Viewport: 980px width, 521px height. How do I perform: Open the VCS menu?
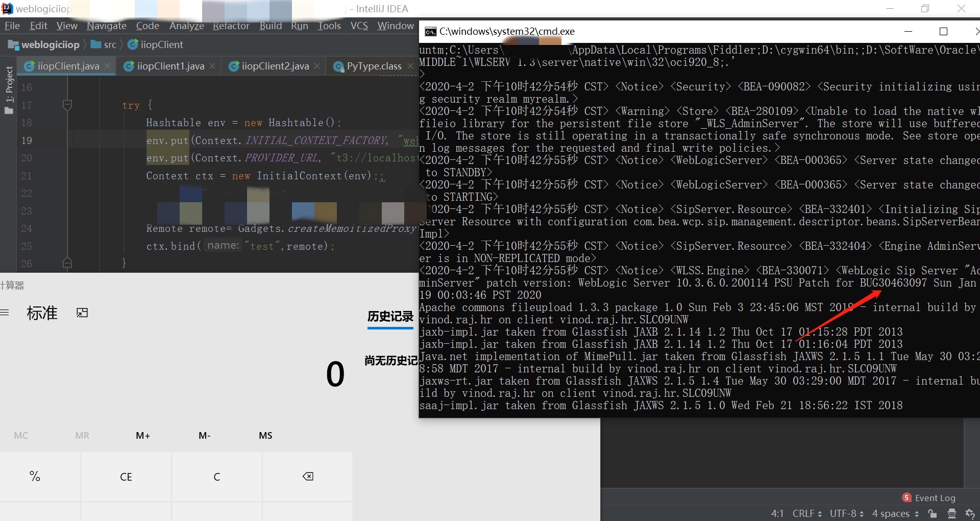coord(359,26)
